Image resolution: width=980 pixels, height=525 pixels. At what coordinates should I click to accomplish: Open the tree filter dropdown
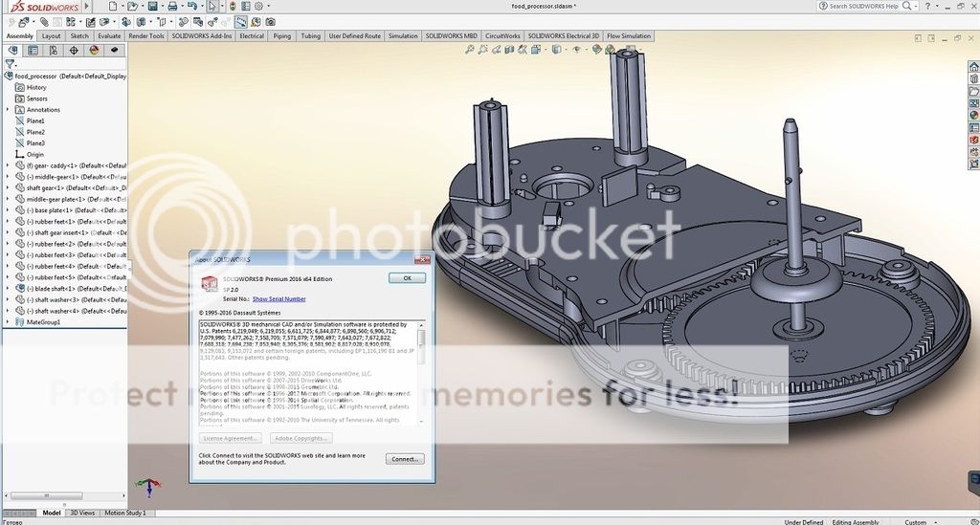[11, 64]
